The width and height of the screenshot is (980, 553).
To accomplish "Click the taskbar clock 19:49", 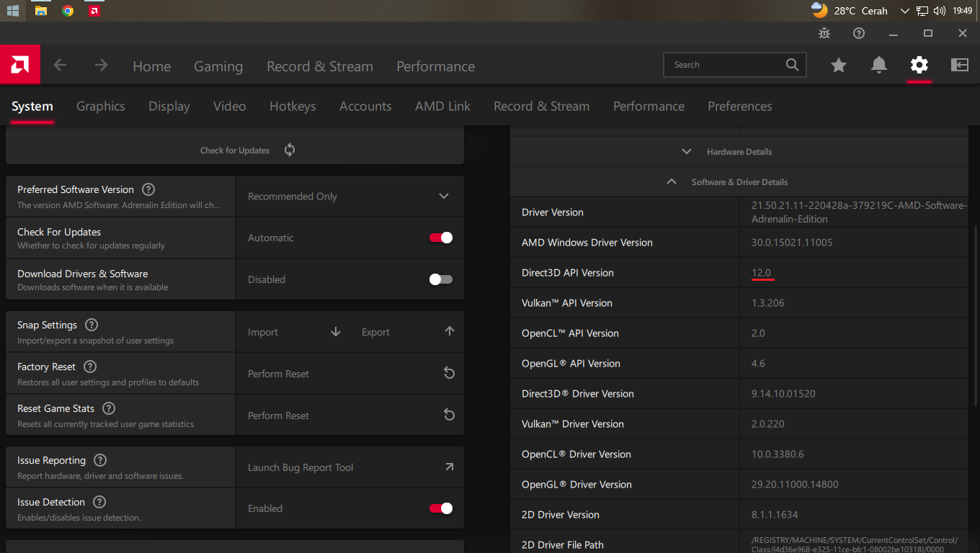I will (963, 11).
